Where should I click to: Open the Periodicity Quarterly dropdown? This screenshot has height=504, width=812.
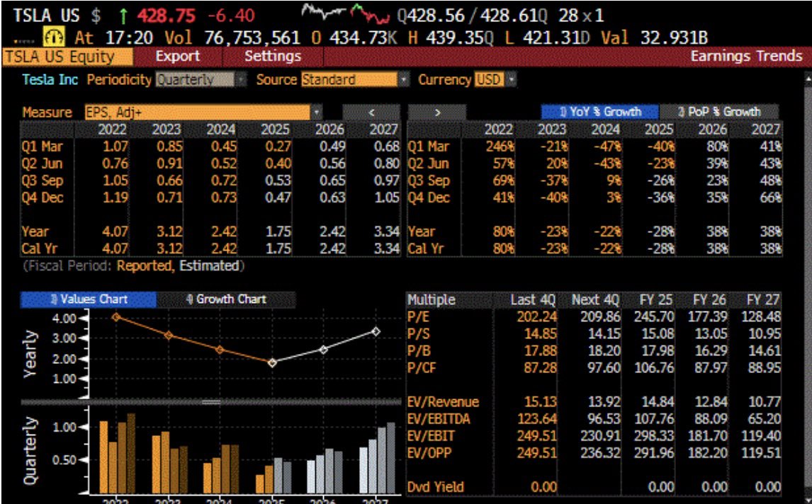click(201, 80)
